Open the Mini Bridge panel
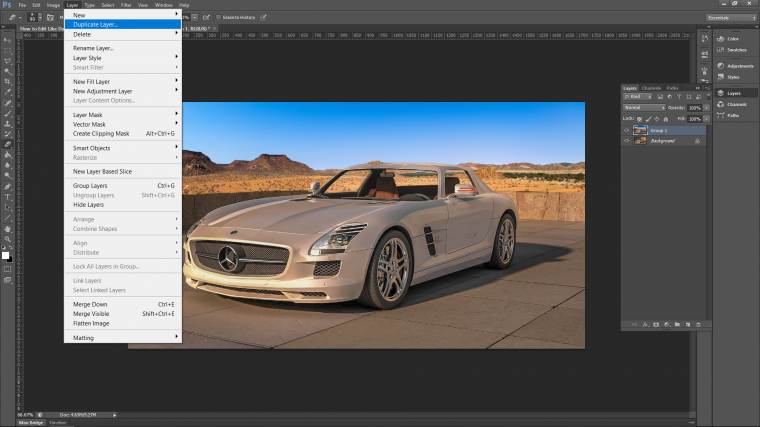 (x=31, y=423)
